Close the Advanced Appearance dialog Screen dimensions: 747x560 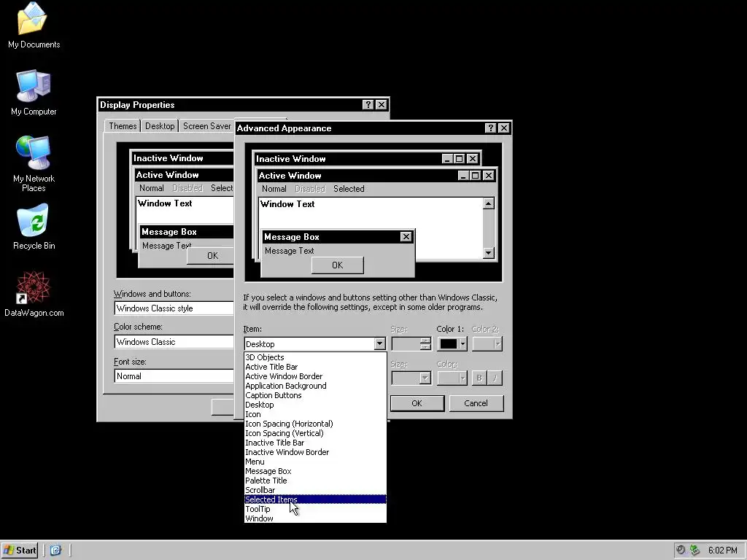point(503,128)
